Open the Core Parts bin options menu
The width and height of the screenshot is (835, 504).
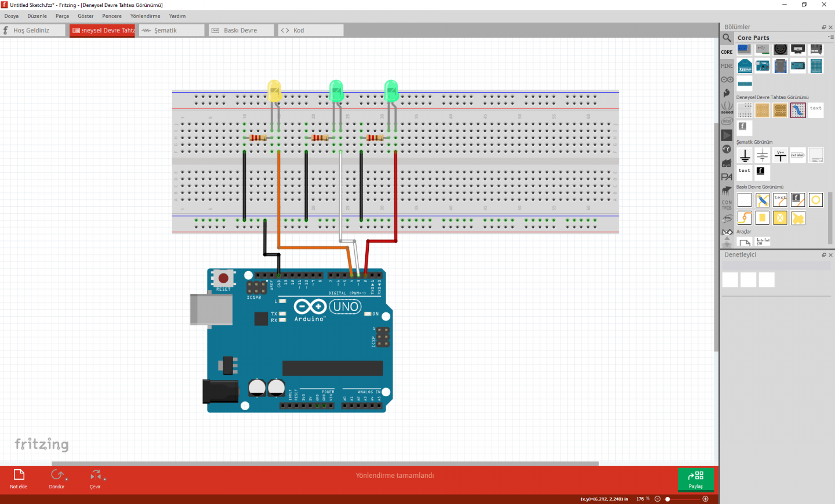tap(830, 37)
